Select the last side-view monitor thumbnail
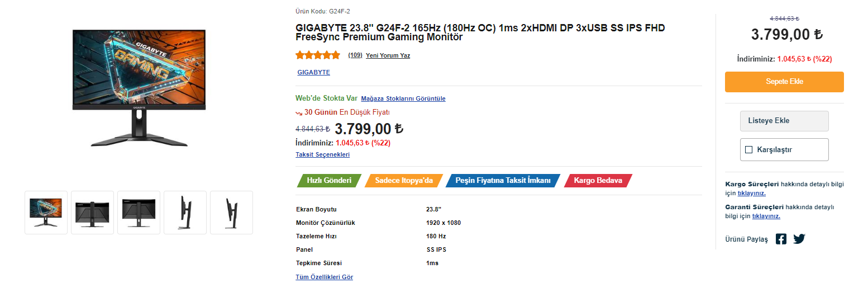 pyautogui.click(x=231, y=213)
